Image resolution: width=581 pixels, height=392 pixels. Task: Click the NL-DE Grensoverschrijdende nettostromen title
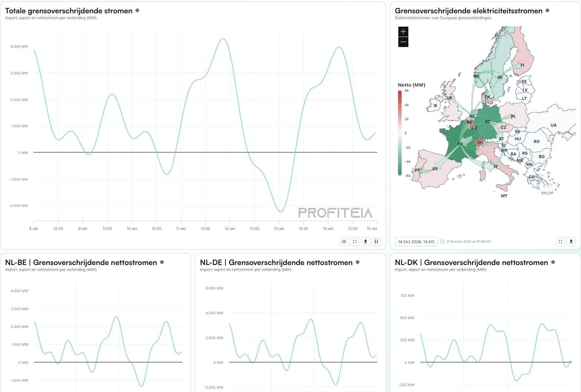(x=276, y=262)
